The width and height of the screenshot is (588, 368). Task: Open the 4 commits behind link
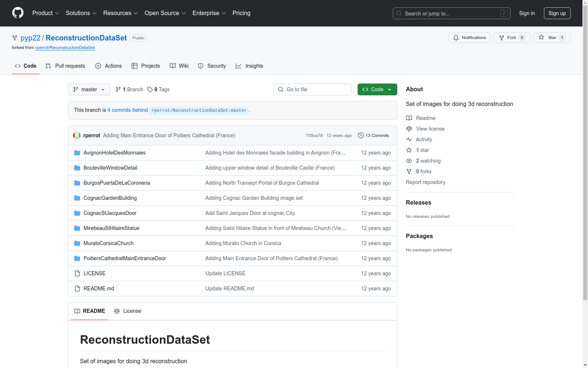[128, 110]
